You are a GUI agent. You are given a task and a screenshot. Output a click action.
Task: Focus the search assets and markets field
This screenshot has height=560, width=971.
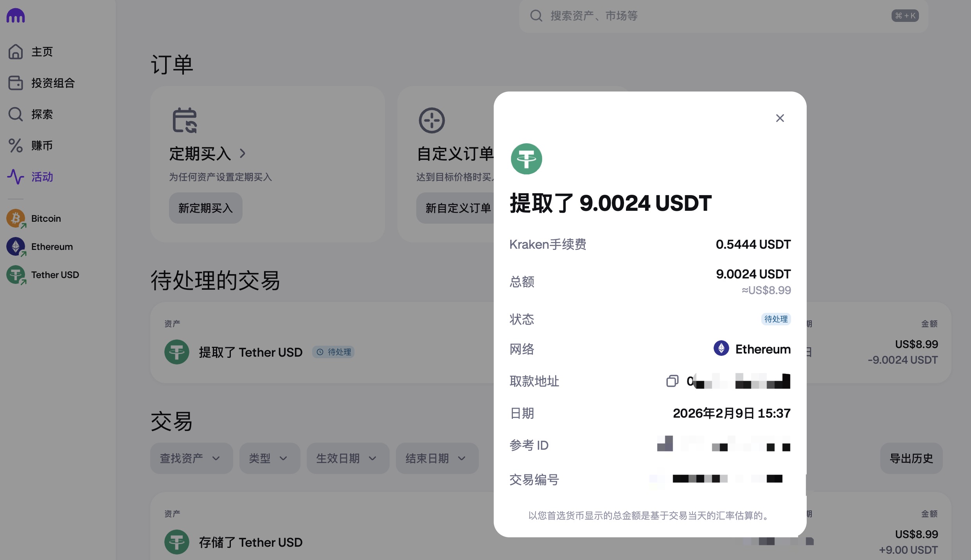coord(704,16)
